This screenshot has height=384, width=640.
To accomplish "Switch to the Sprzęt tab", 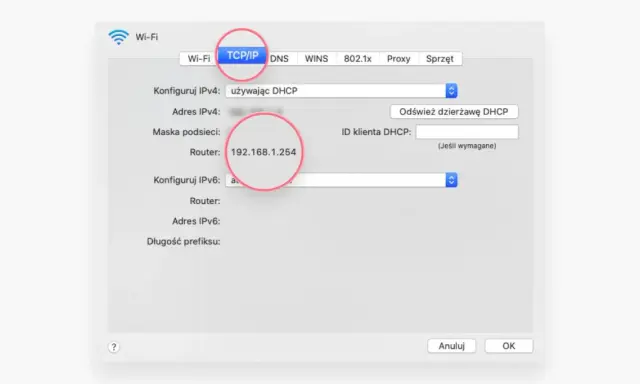I will (440, 59).
